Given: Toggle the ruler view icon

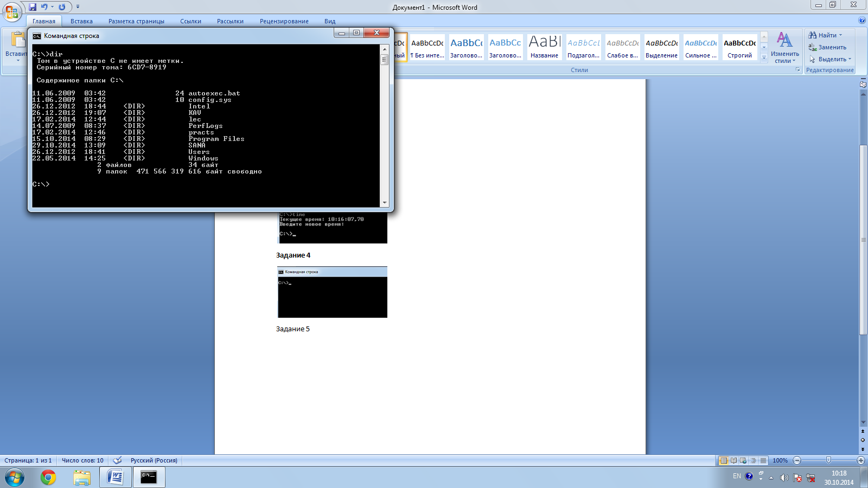Looking at the screenshot, I should [x=863, y=84].
